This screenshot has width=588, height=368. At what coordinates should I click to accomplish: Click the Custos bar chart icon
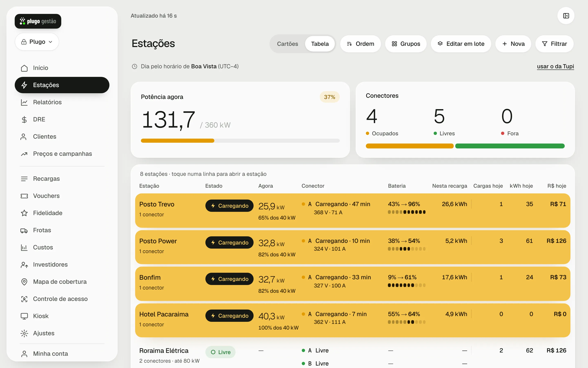24,248
